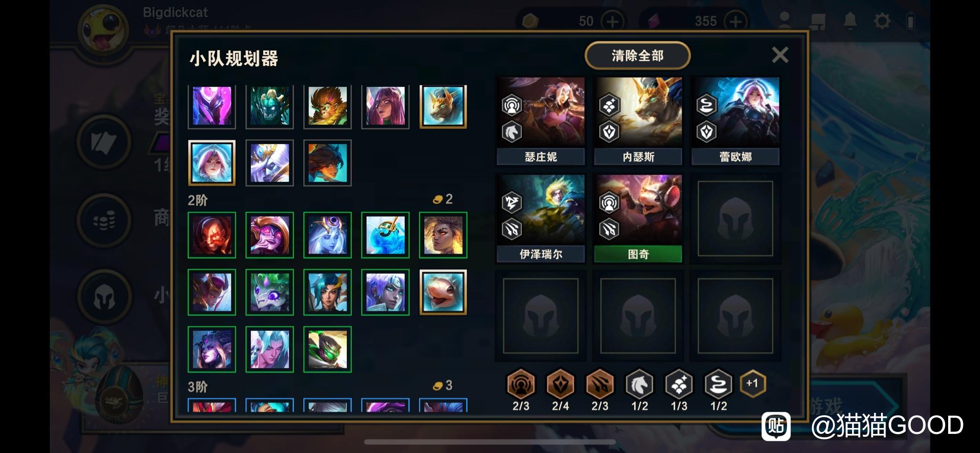
Task: Open the settings gear icon
Action: point(882,21)
